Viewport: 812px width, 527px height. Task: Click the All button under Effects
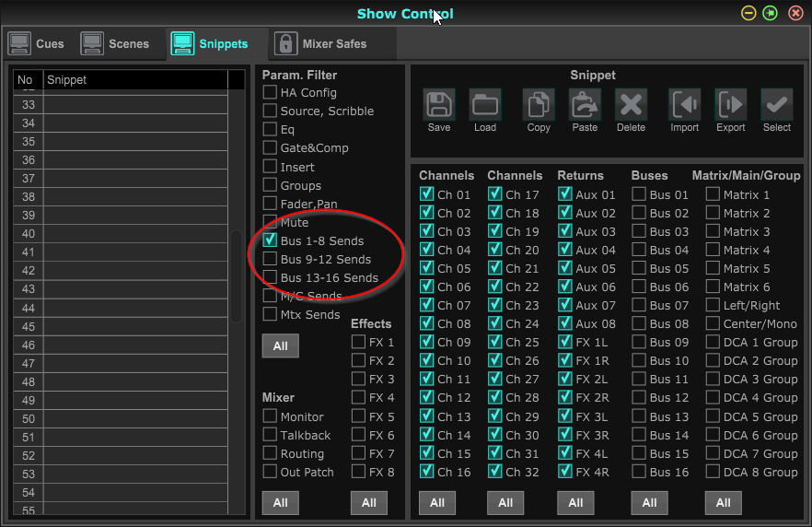(x=368, y=503)
